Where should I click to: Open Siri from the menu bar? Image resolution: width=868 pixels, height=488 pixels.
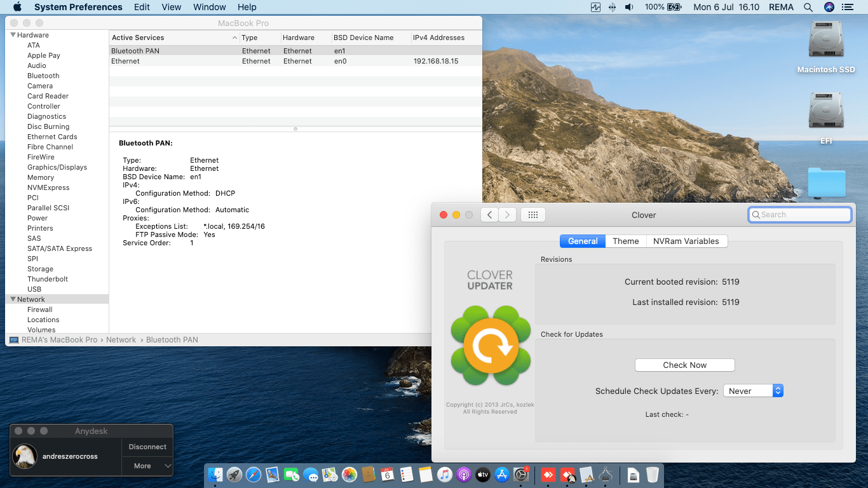click(x=829, y=7)
